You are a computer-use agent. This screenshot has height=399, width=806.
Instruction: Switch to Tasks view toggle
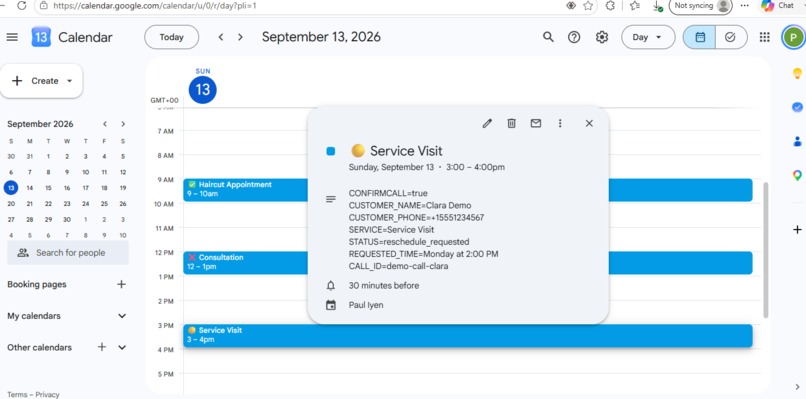pos(730,37)
